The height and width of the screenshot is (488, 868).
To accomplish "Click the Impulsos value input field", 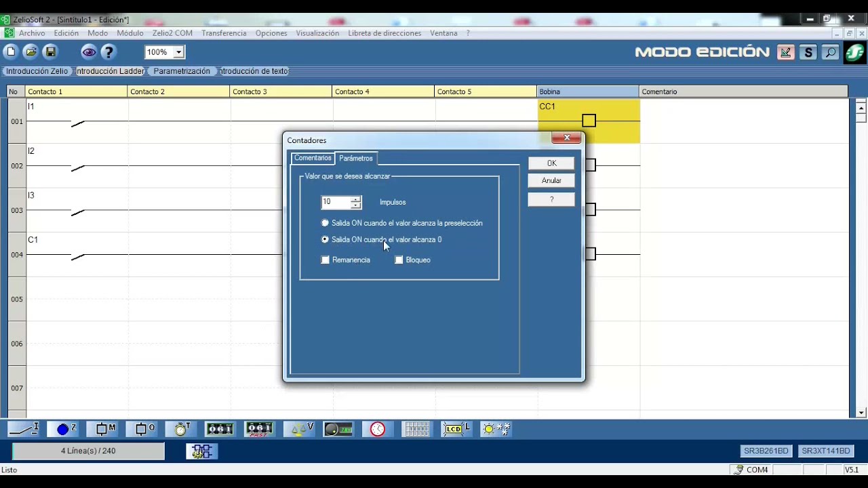I will [336, 202].
